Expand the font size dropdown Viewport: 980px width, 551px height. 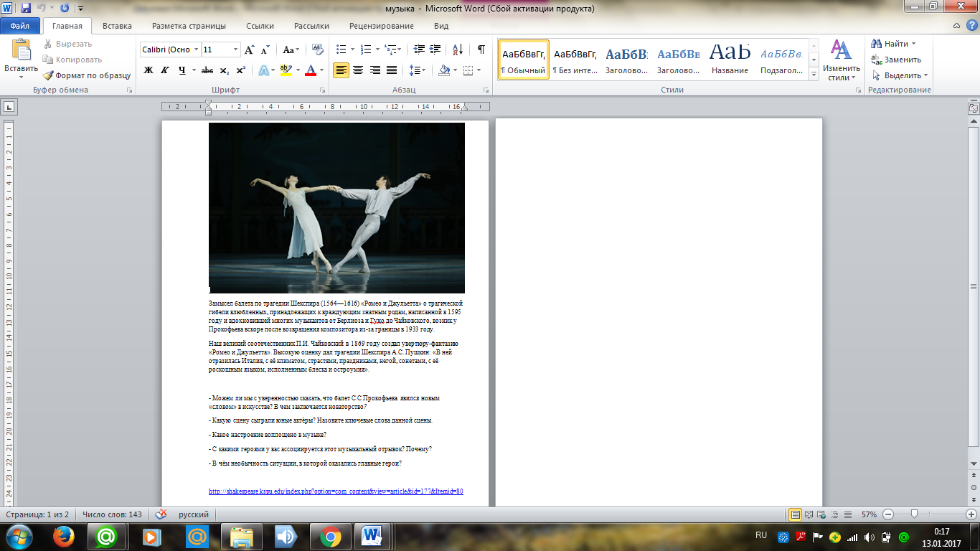coord(236,50)
